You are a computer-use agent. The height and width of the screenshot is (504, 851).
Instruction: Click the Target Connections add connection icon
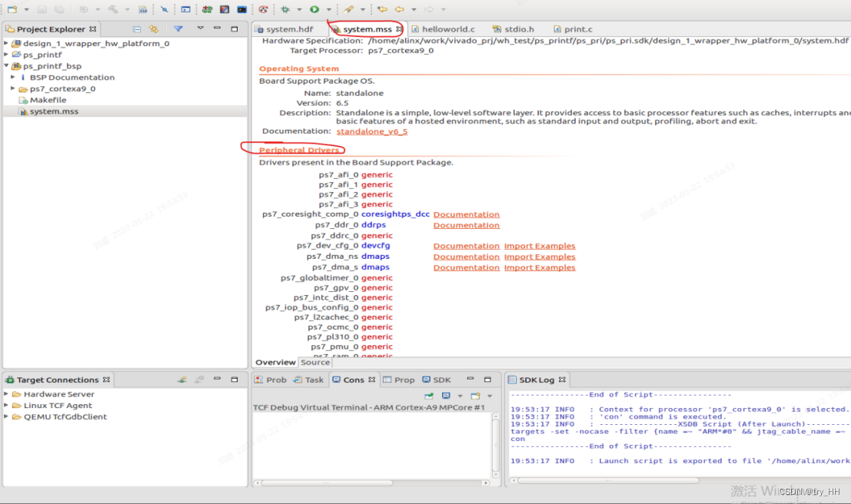(182, 380)
